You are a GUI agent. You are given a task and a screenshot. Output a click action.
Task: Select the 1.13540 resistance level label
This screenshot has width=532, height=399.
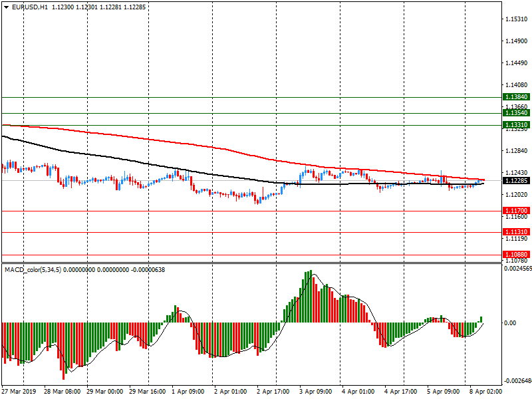(516, 113)
